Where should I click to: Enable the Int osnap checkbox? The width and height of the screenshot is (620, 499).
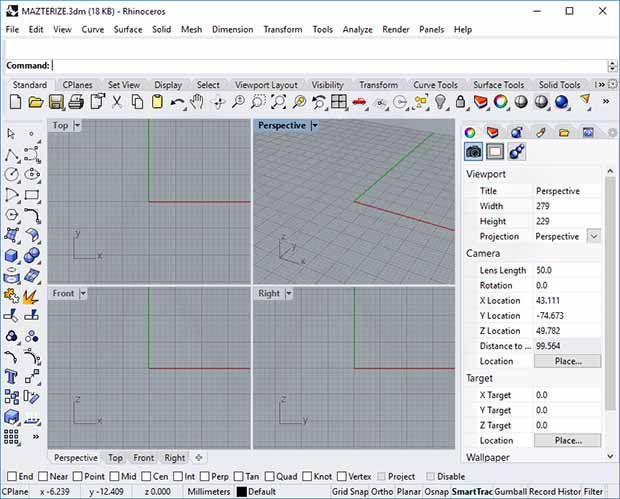click(178, 476)
